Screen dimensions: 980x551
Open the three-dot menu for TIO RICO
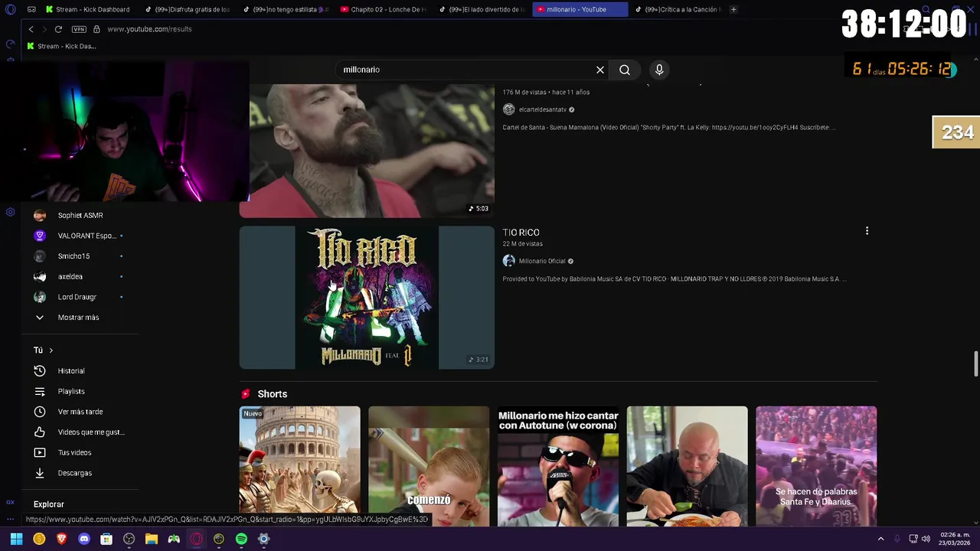click(867, 230)
